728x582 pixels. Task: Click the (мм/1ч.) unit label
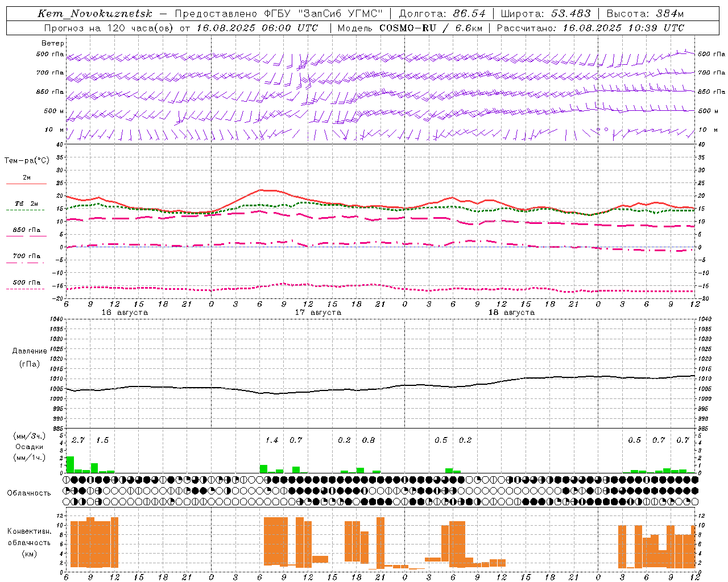(30, 458)
